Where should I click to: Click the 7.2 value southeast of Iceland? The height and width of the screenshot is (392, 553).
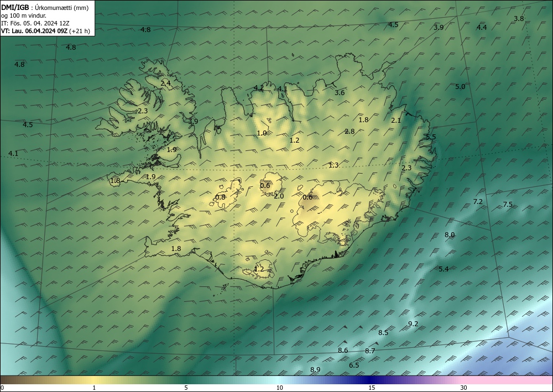pos(478,202)
